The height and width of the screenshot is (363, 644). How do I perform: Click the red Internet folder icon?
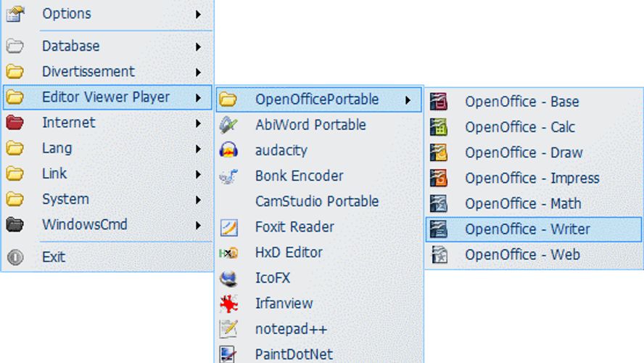coord(15,123)
